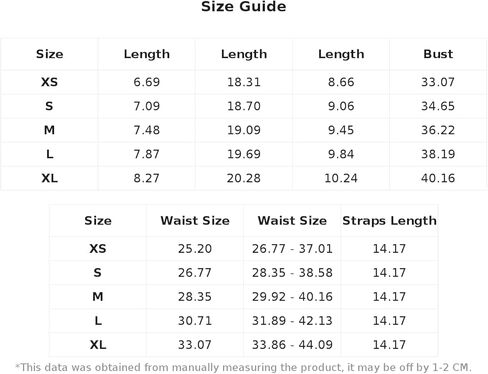Click the 25.20 waist size value
488x374 pixels.
(x=195, y=249)
